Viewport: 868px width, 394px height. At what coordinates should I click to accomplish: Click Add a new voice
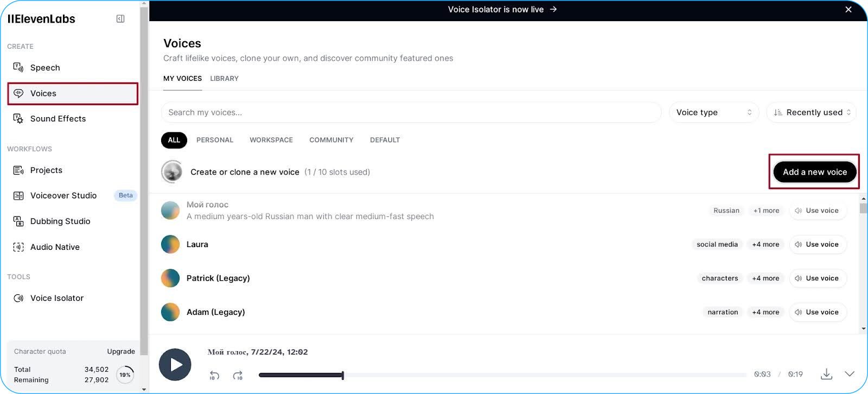(815, 172)
